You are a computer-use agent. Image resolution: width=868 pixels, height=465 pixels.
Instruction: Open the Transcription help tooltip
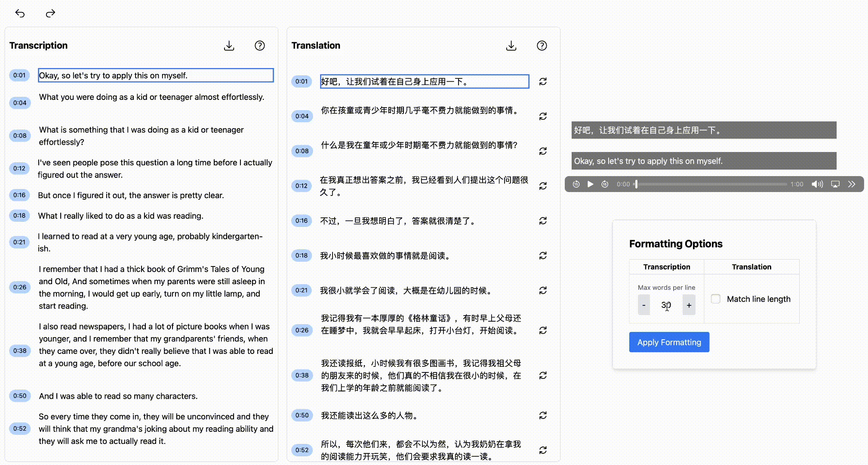[260, 46]
